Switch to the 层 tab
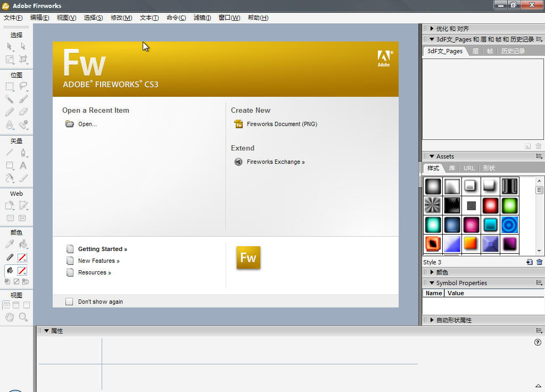 tap(475, 51)
